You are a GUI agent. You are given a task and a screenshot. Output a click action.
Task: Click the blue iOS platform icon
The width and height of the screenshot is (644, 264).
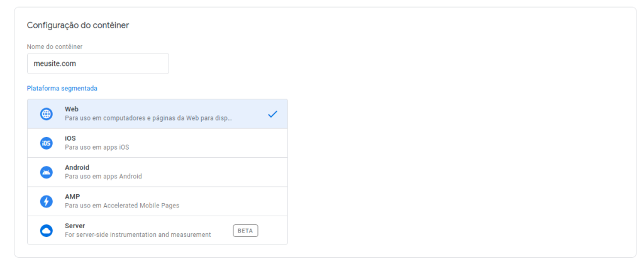coord(47,143)
